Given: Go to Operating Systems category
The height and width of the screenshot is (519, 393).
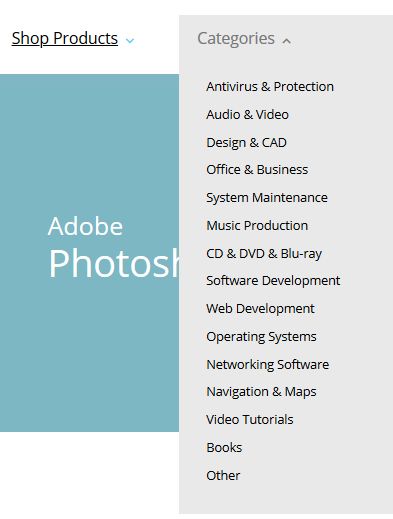Looking at the screenshot, I should click(261, 337).
